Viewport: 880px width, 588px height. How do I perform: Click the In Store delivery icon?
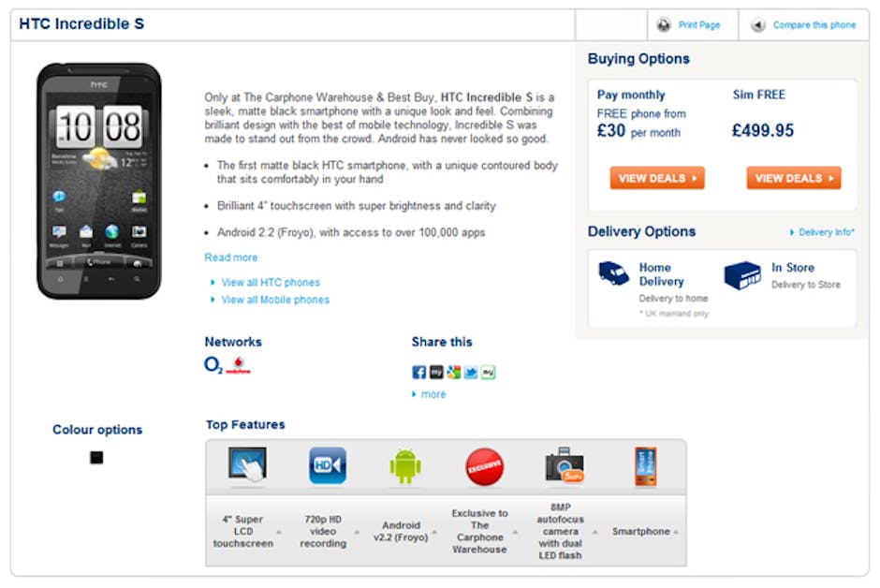[x=742, y=275]
